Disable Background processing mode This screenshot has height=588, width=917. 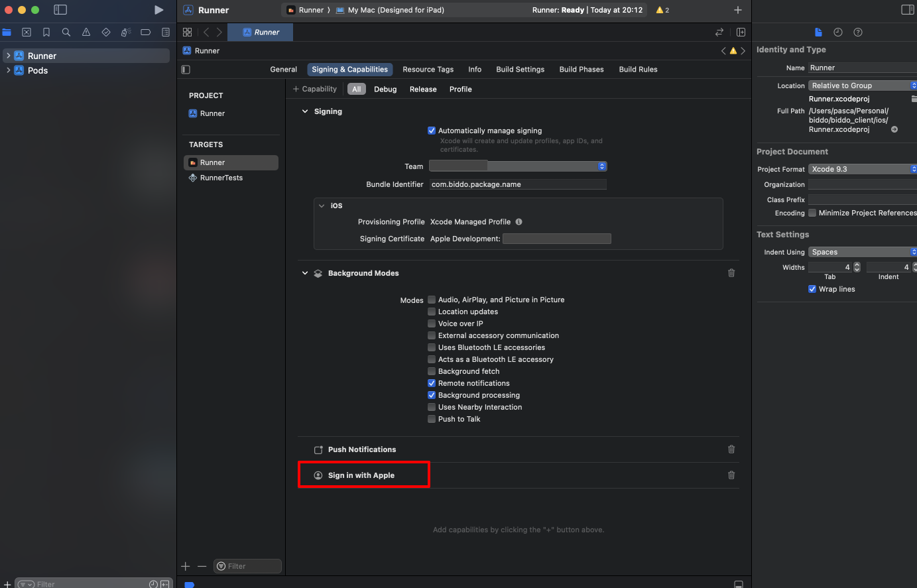pyautogui.click(x=432, y=395)
